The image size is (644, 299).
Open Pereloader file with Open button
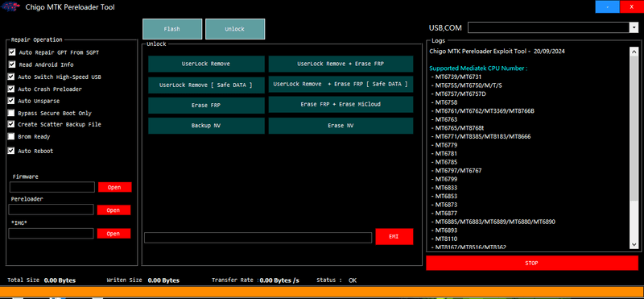point(114,210)
